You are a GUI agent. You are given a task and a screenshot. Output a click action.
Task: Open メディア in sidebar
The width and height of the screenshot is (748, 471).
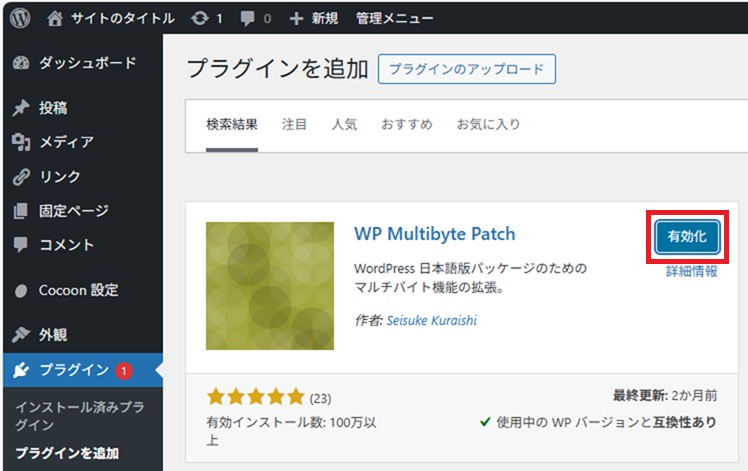click(x=66, y=142)
